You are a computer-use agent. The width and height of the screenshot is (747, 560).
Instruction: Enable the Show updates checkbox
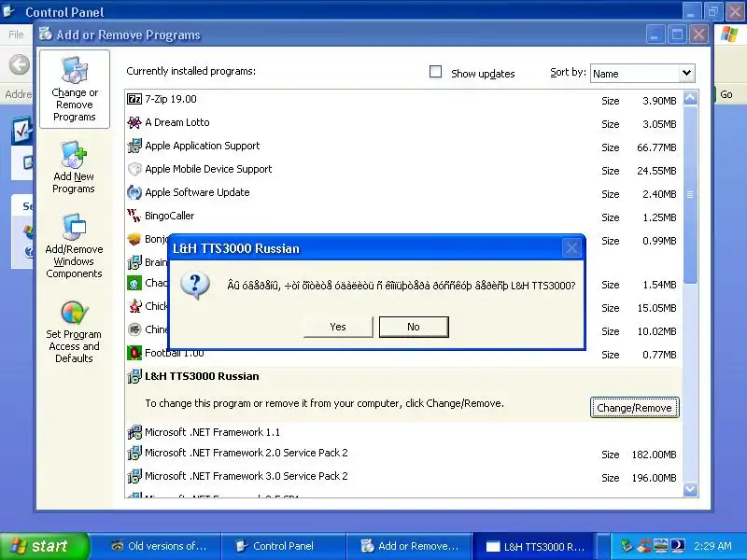[x=435, y=72]
